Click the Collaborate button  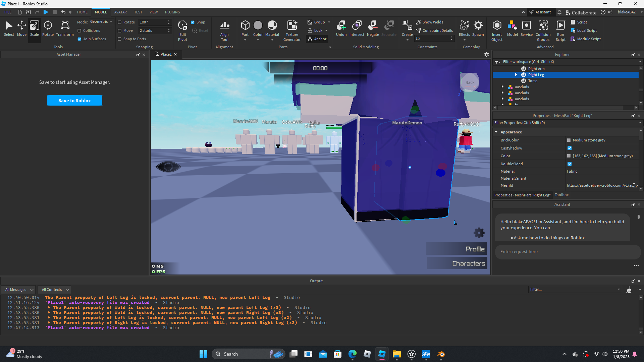point(581,12)
